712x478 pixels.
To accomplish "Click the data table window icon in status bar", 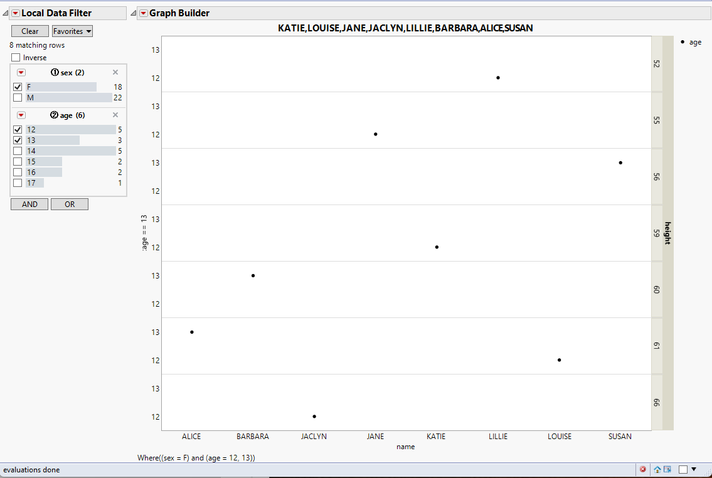I will (x=667, y=469).
